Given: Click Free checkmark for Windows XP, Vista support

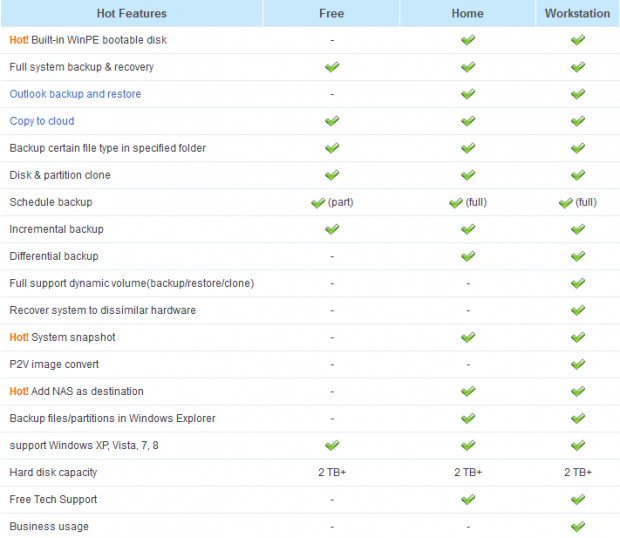Looking at the screenshot, I should tap(332, 446).
